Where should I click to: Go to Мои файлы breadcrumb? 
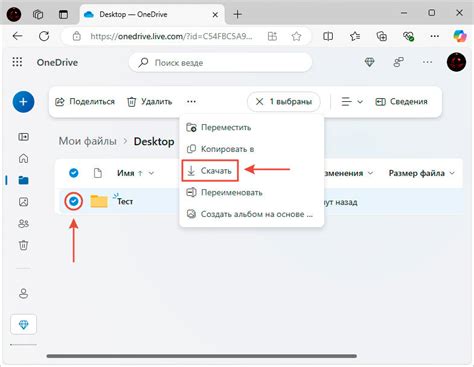point(88,141)
